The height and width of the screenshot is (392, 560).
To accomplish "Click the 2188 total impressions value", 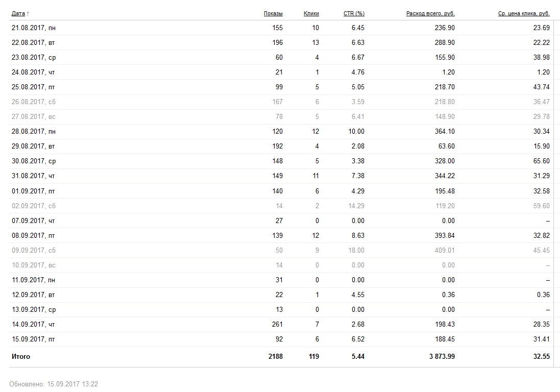I will pyautogui.click(x=275, y=357).
